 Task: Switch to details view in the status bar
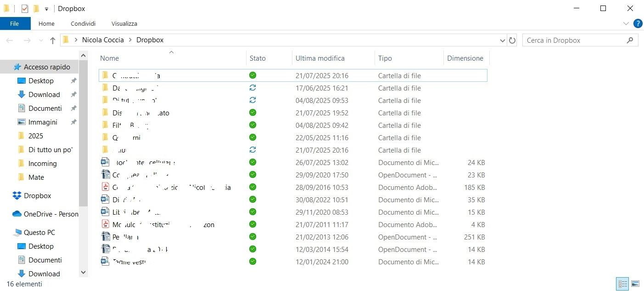point(622,284)
